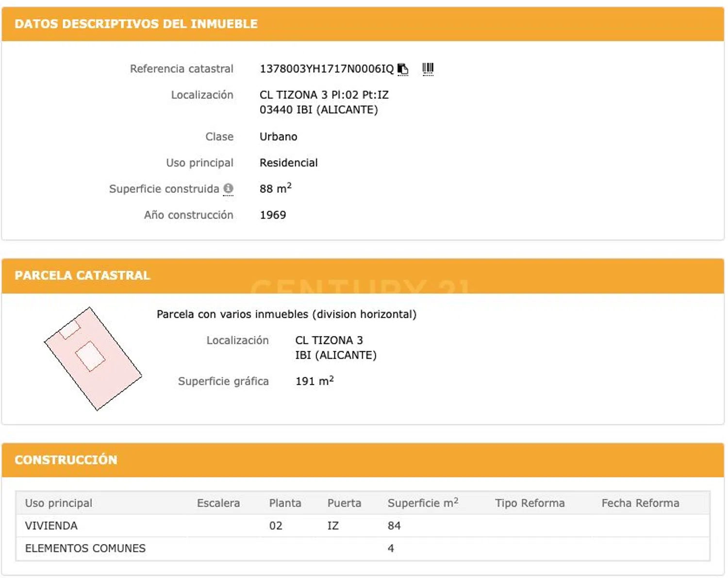
Task: Click the 'Parcela catastral' section header
Action: (83, 275)
